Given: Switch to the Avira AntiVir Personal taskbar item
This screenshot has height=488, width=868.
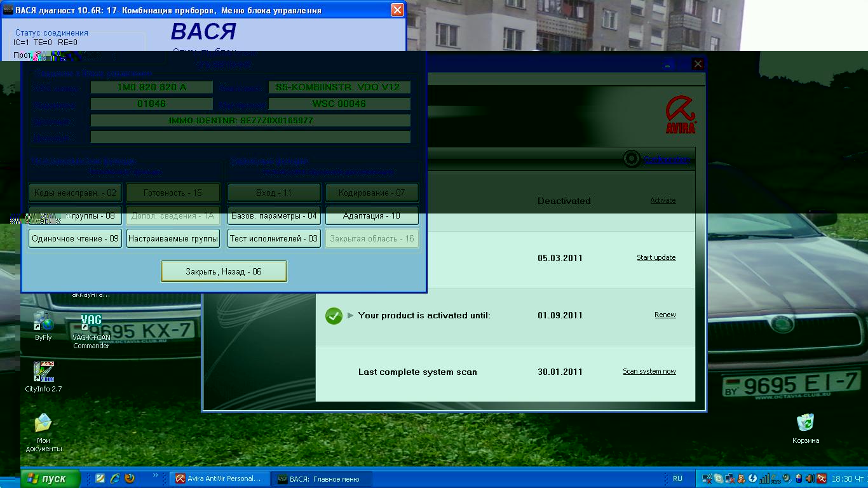Looking at the screenshot, I should 219,478.
